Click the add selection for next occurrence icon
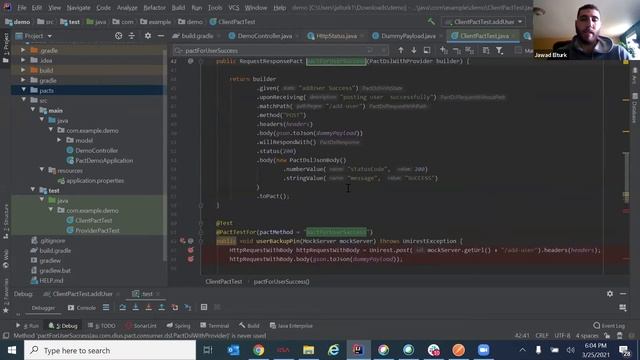The image size is (640, 360). (x=444, y=50)
